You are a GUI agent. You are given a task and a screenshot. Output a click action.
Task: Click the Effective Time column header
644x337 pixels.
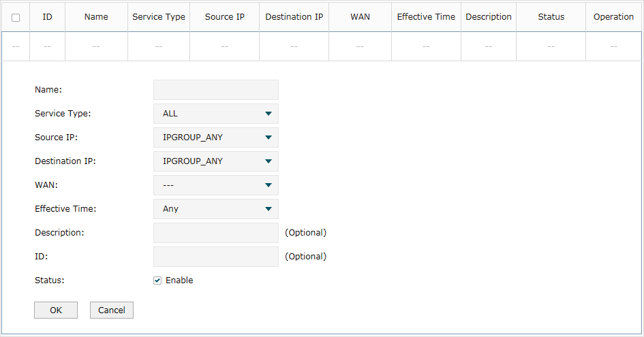coord(426,17)
